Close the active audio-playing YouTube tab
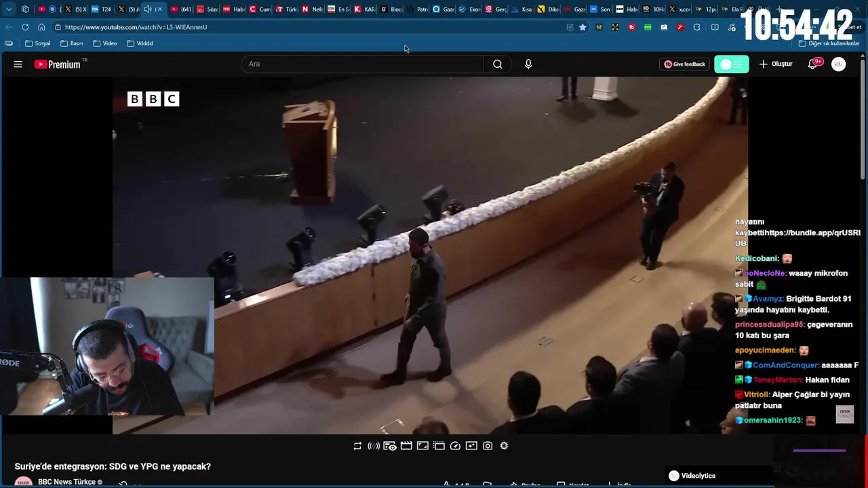 (160, 9)
